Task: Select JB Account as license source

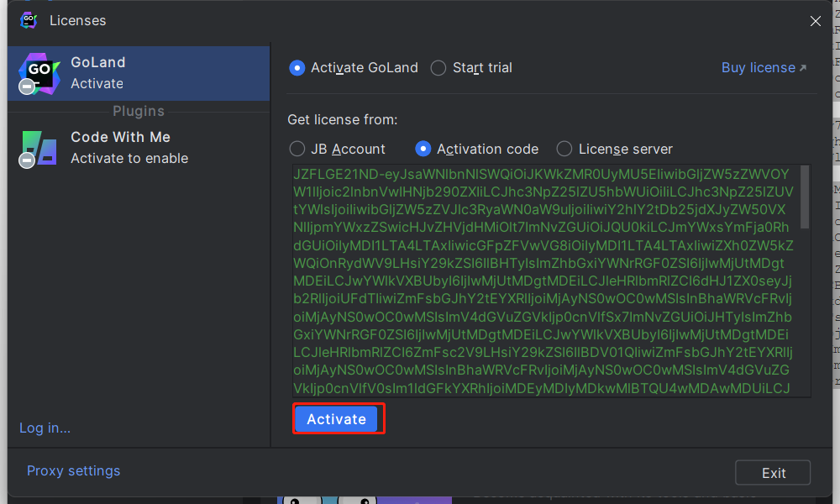Action: coord(337,149)
